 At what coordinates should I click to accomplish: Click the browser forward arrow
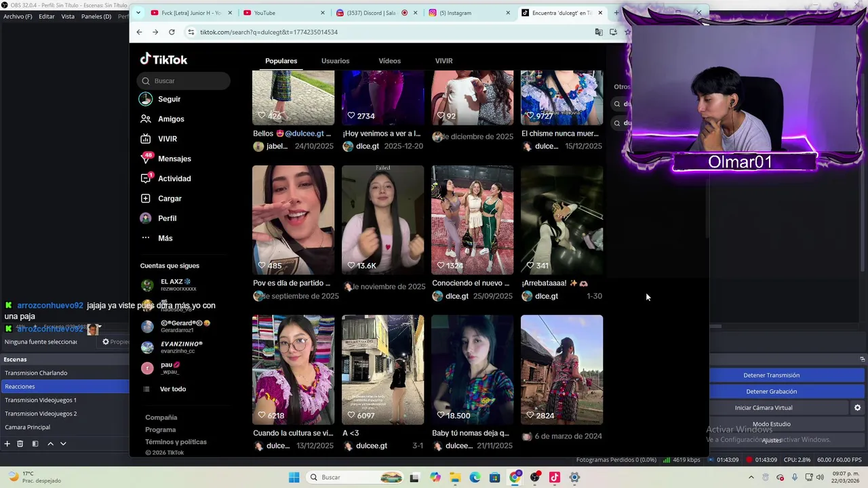[155, 32]
